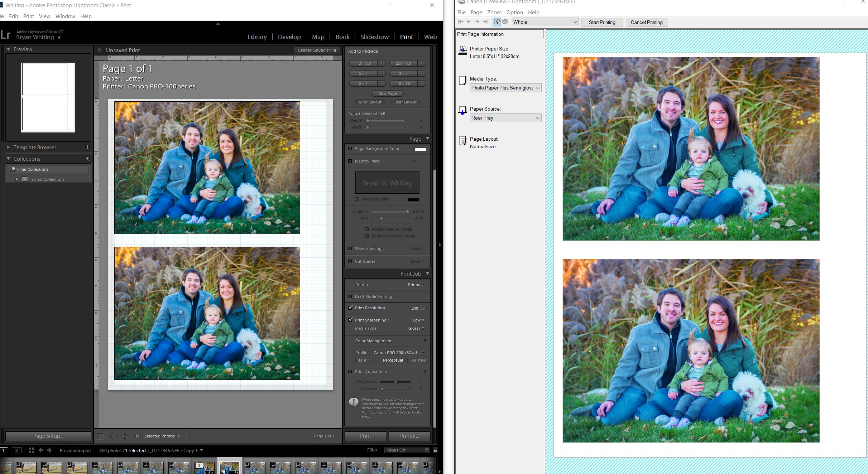Open the 2 × 2.5 cell size dropdown arrow

click(x=381, y=63)
